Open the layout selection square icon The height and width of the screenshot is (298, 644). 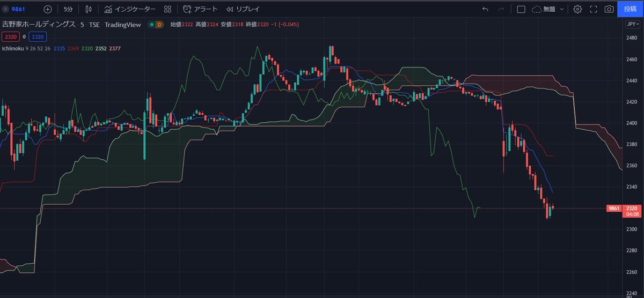pos(521,9)
